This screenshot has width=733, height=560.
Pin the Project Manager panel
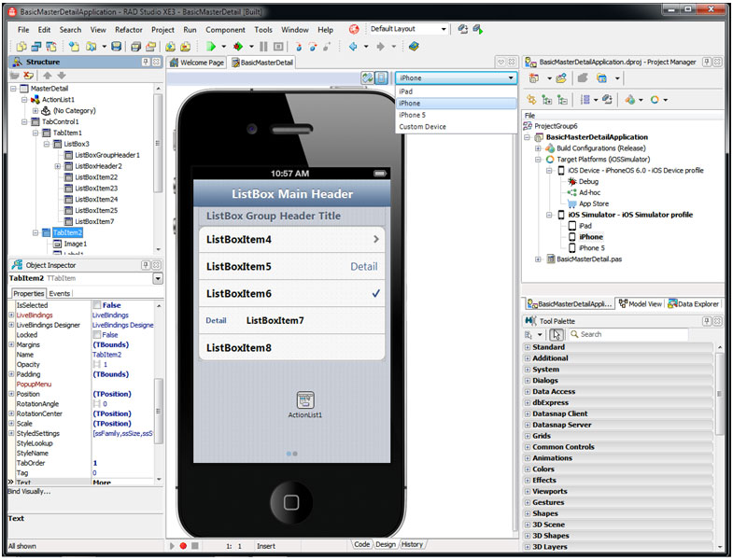click(x=707, y=62)
